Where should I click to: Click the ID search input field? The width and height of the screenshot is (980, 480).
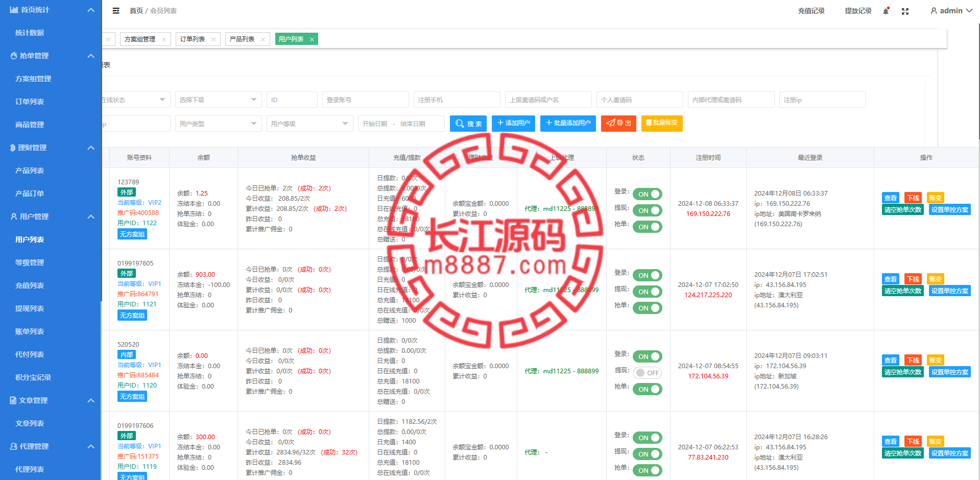pos(292,100)
